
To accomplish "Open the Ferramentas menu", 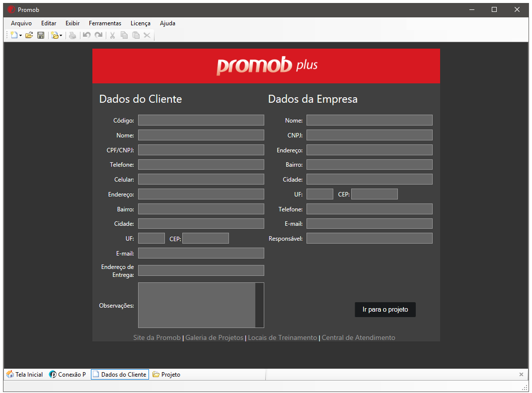I will (x=105, y=23).
